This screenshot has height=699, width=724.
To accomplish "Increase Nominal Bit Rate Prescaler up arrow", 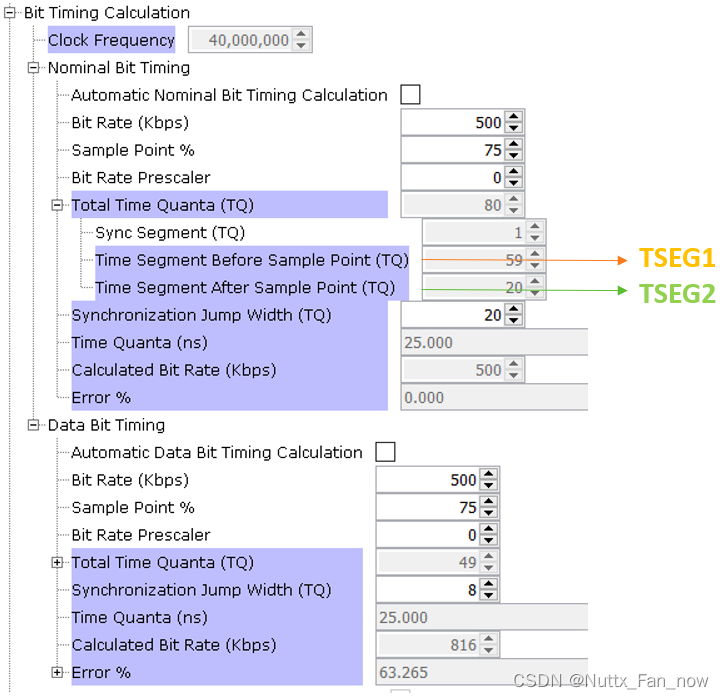I will [x=513, y=172].
